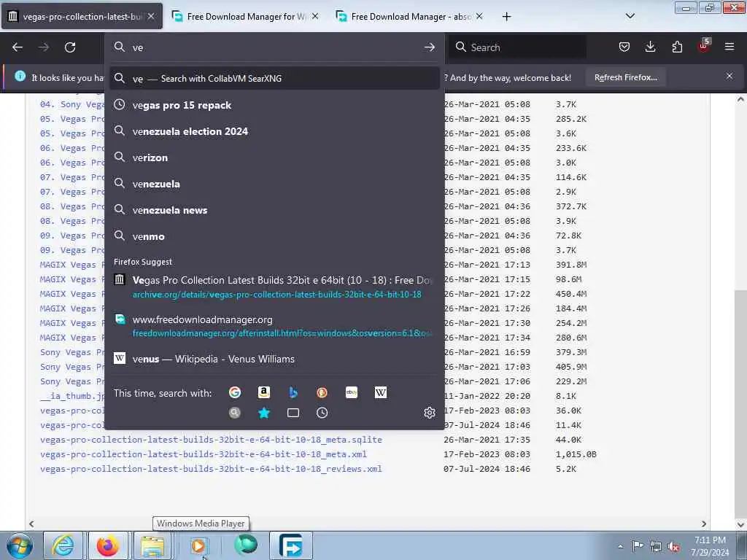Select suggestion vegas pro 15 repack

tap(274, 105)
